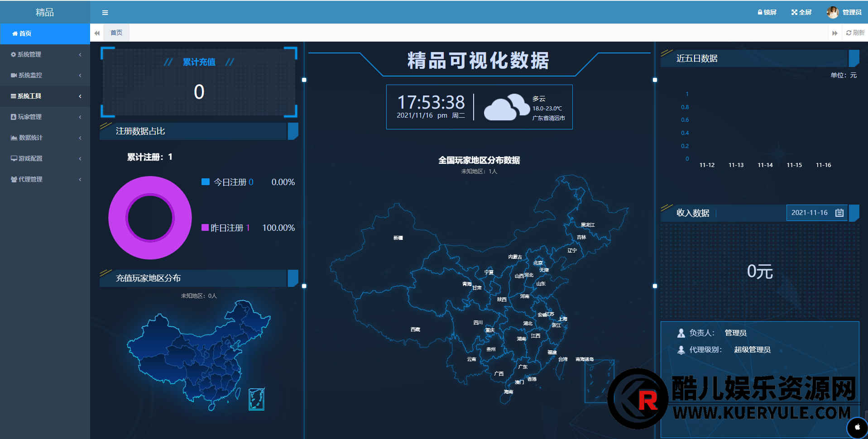Click the hamburger sidebar toggle icon
Viewport: 868px width, 439px height.
coord(105,13)
